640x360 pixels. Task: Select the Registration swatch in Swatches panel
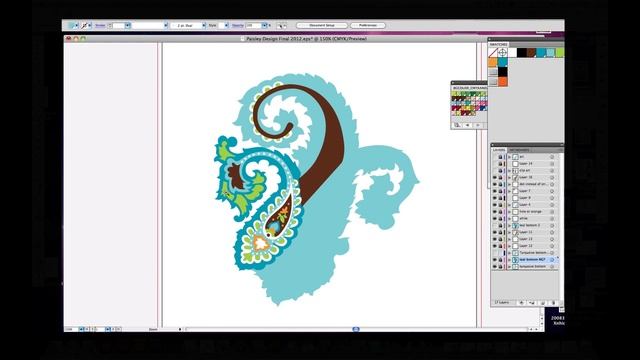pos(502,52)
